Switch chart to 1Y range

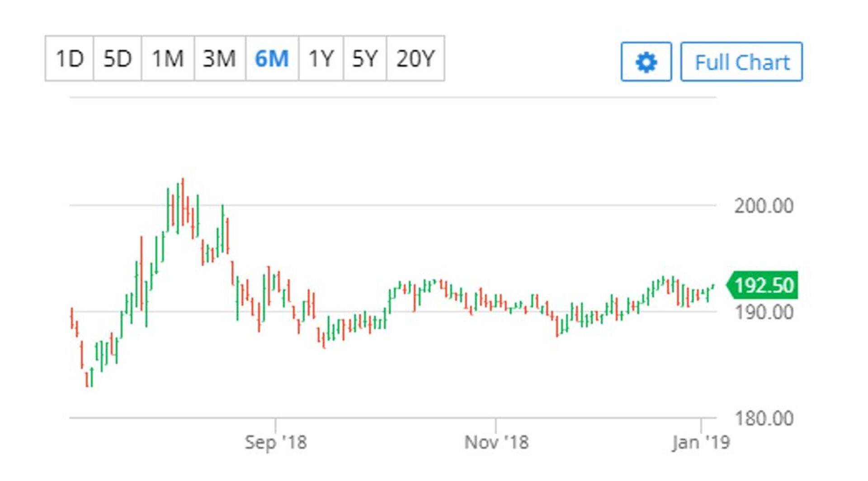point(321,58)
